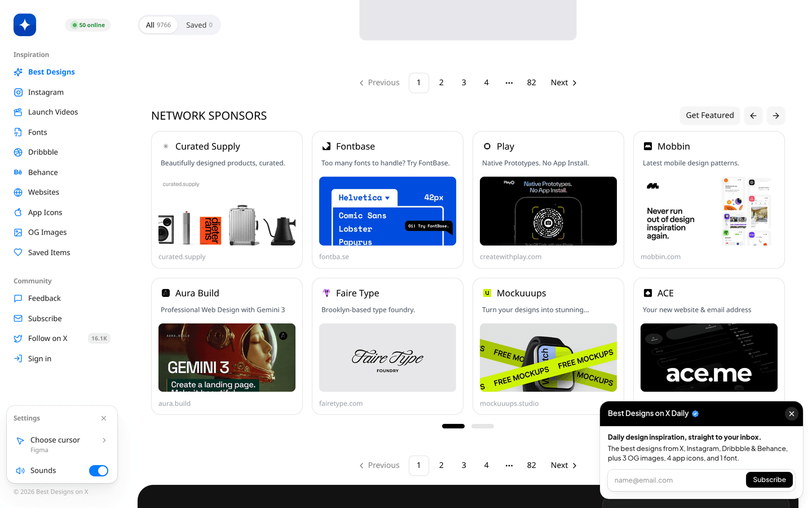Select the Saved 0 tab
The width and height of the screenshot is (812, 508).
coord(199,25)
